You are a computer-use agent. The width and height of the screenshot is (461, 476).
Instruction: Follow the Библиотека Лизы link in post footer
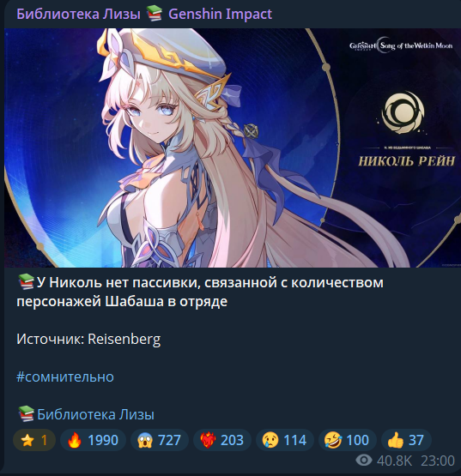tap(95, 414)
